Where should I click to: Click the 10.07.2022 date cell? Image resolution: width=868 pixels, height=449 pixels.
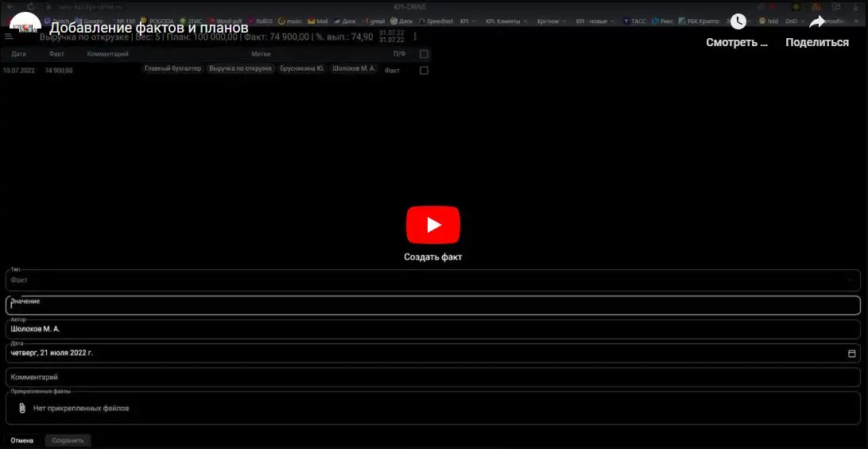(17, 70)
